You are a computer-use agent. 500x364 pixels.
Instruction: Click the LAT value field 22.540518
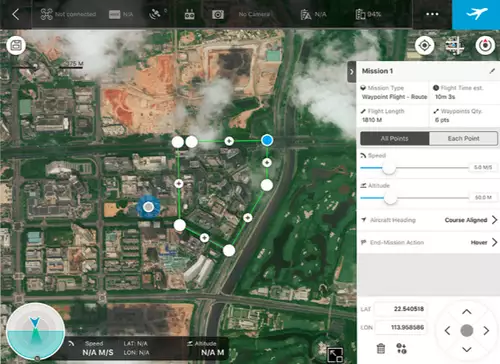coord(400,309)
